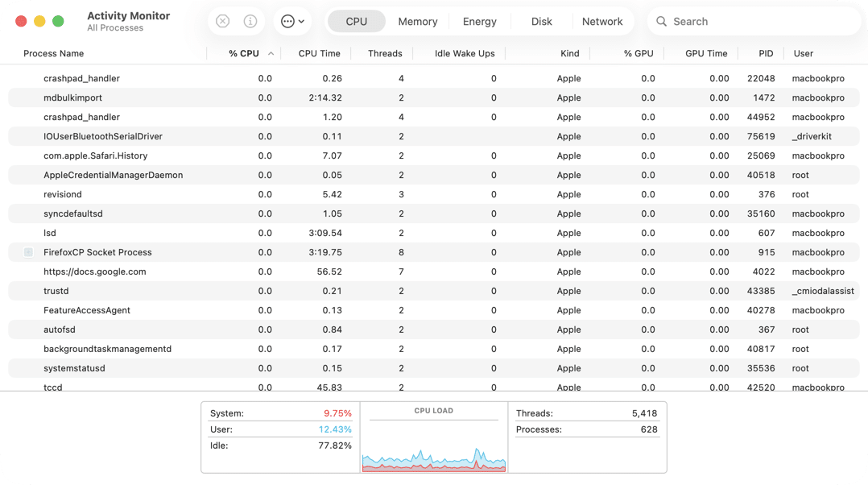This screenshot has width=868, height=485.
Task: Select the IOUserBluetoothSerialDriver process
Action: [x=434, y=137]
